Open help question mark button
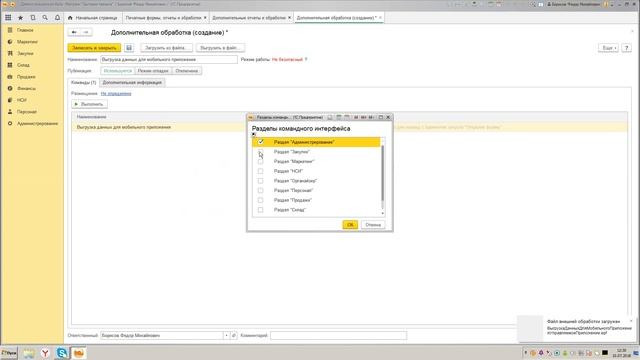Screen dimensions: 640x360 (x=627, y=48)
